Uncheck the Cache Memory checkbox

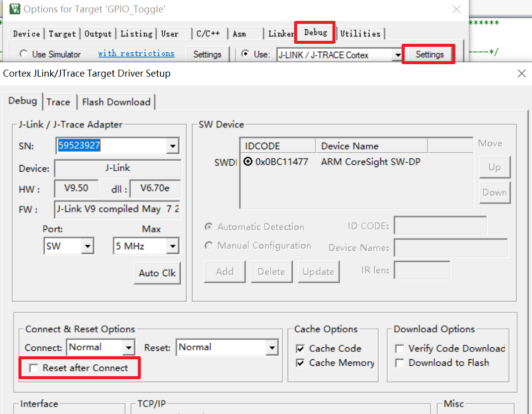coord(300,363)
